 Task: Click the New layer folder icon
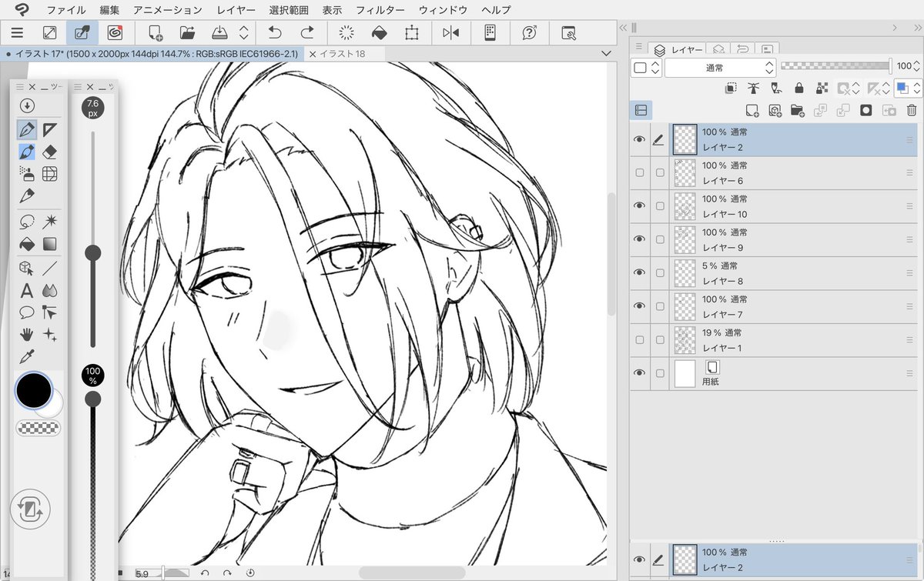(x=797, y=110)
